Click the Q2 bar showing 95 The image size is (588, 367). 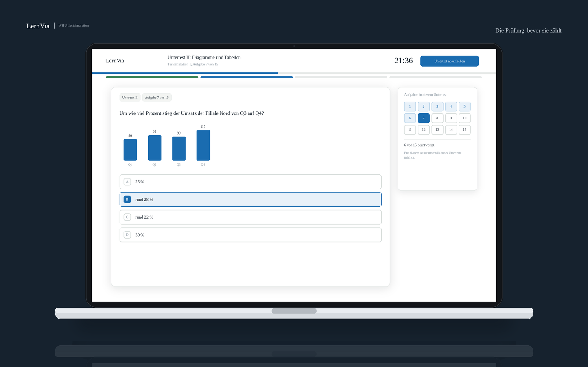pyautogui.click(x=154, y=148)
